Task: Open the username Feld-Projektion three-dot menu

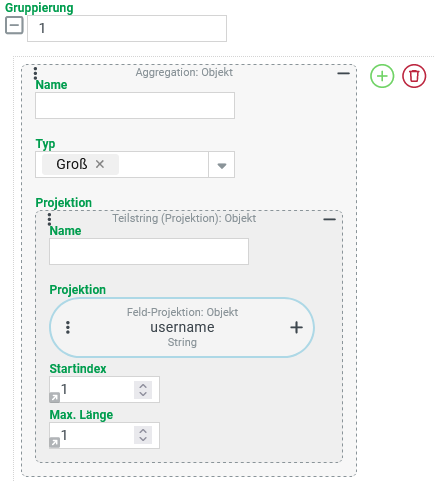Action: coord(68,328)
